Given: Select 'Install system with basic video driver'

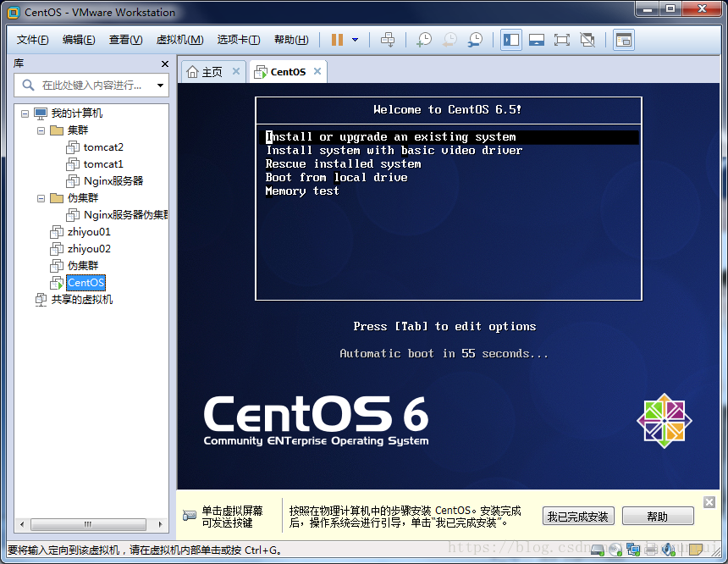Looking at the screenshot, I should (x=394, y=151).
